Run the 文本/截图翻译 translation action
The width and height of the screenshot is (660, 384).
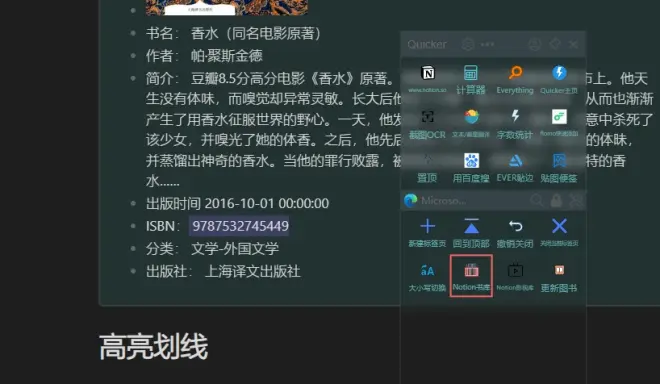click(471, 124)
